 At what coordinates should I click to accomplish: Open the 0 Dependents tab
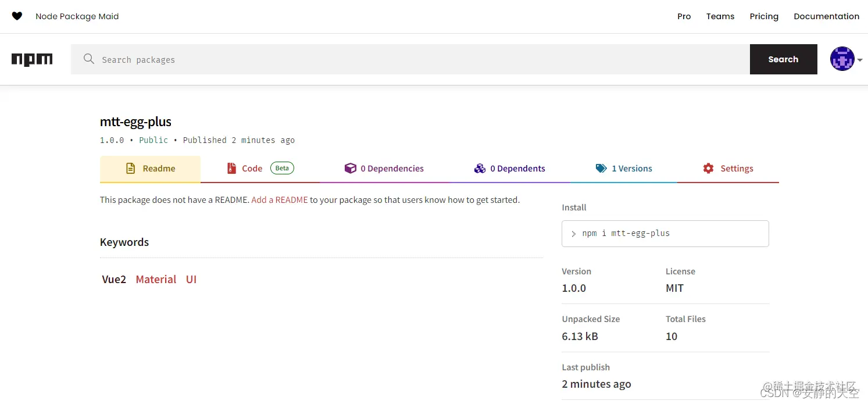509,169
